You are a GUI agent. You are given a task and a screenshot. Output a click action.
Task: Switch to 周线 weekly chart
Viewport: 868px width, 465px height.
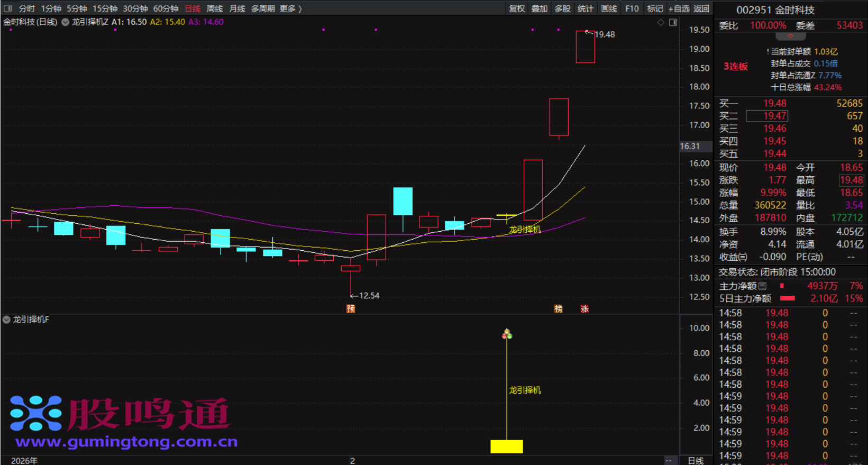(x=214, y=8)
